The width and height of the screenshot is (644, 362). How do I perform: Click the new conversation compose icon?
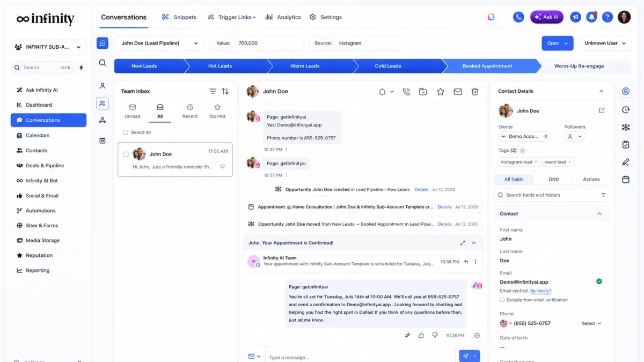coord(103,43)
